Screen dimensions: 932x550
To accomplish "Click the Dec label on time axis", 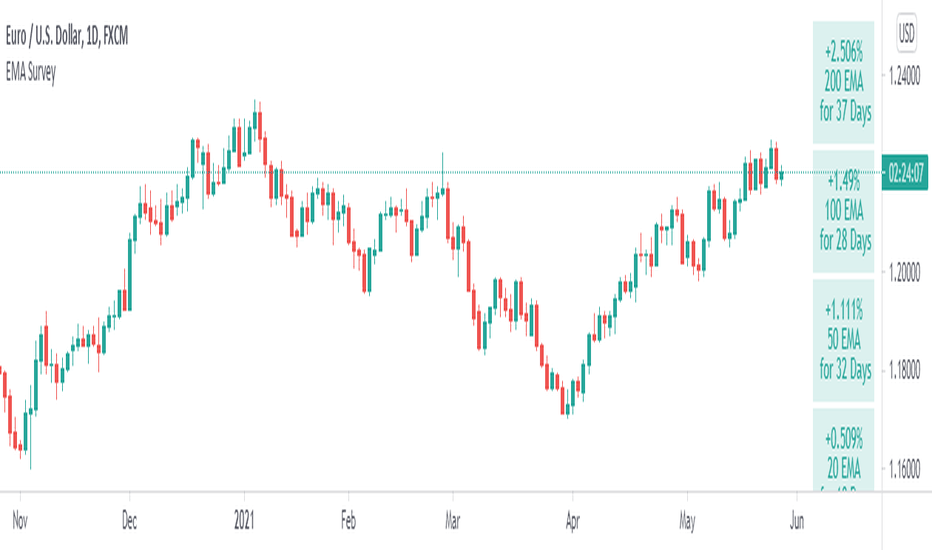I will tap(129, 521).
